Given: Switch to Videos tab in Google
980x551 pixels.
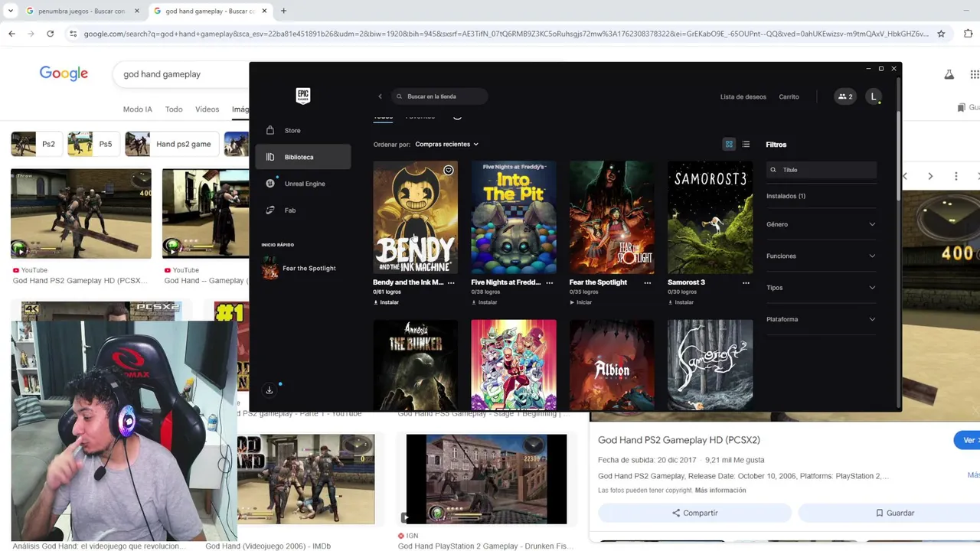Looking at the screenshot, I should (207, 109).
